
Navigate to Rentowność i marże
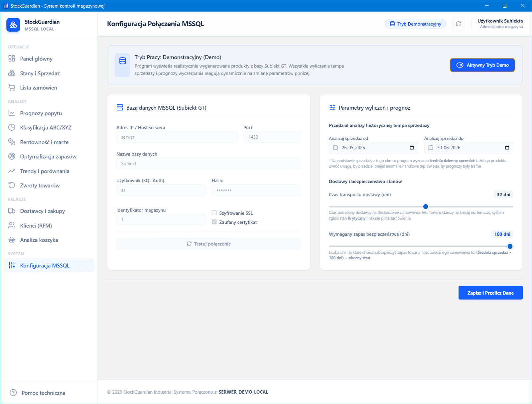(49, 142)
